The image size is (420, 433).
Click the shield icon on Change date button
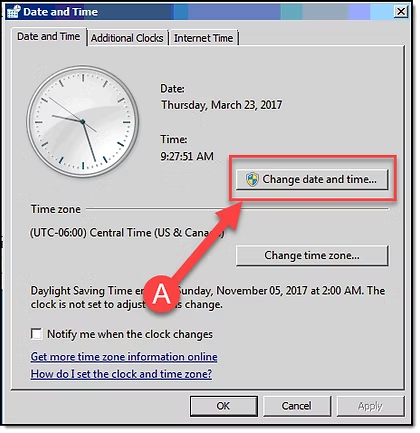252,179
